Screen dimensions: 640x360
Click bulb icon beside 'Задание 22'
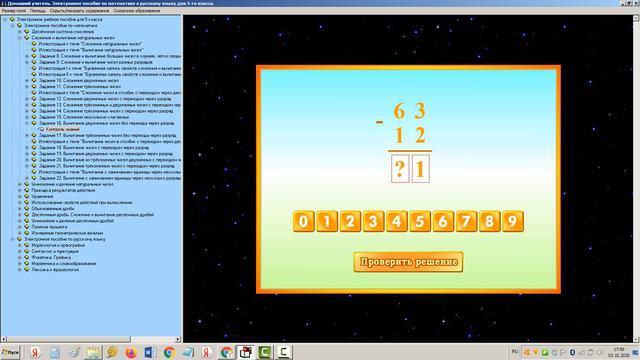point(34,178)
